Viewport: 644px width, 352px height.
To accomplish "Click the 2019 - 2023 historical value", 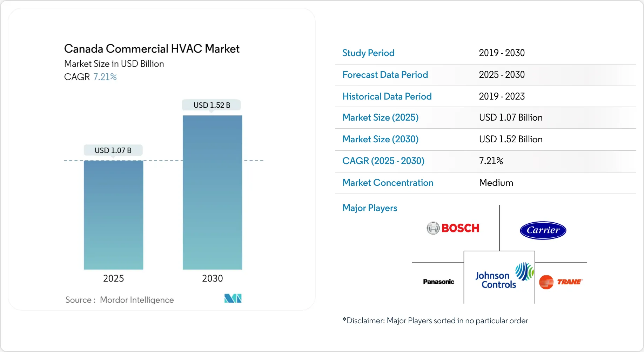I will [502, 96].
